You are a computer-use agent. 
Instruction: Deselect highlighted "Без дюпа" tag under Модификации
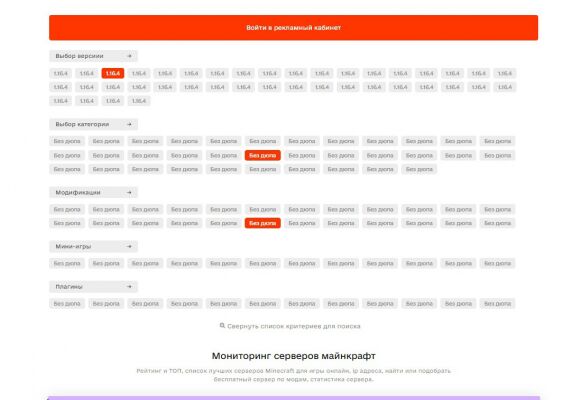click(x=263, y=223)
